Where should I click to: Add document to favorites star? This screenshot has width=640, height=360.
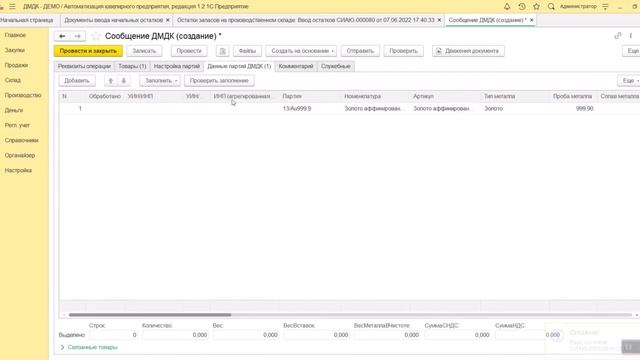tap(96, 36)
